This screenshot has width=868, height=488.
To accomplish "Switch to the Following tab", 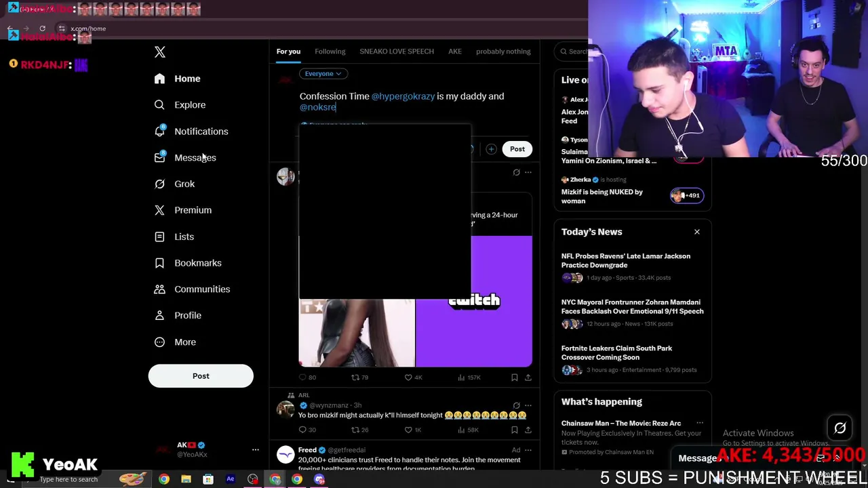I will pyautogui.click(x=330, y=52).
